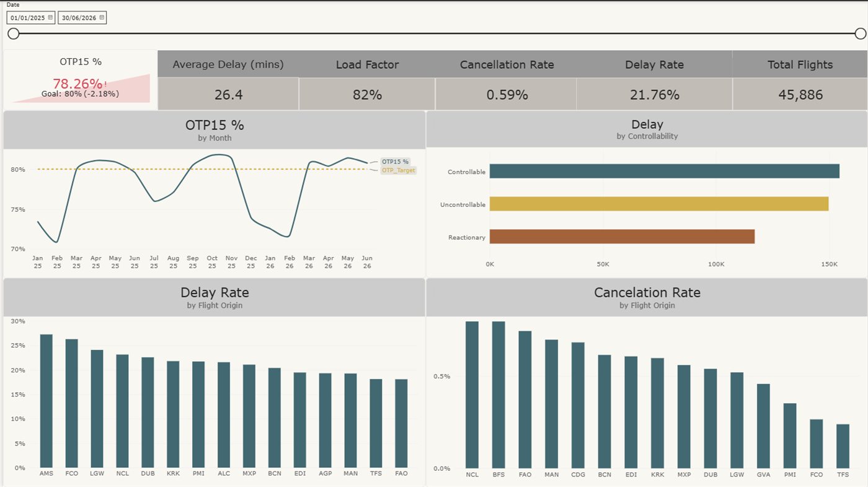Viewport: 868px width, 487px height.
Task: Select the ALC bar in Delay Rate chart
Action: pos(224,415)
